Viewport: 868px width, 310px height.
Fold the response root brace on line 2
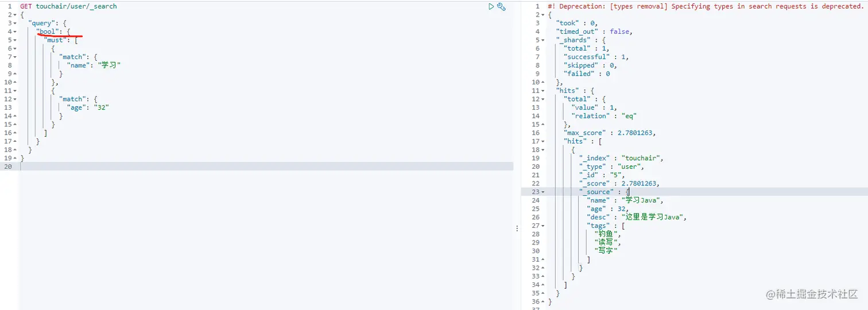pos(542,15)
